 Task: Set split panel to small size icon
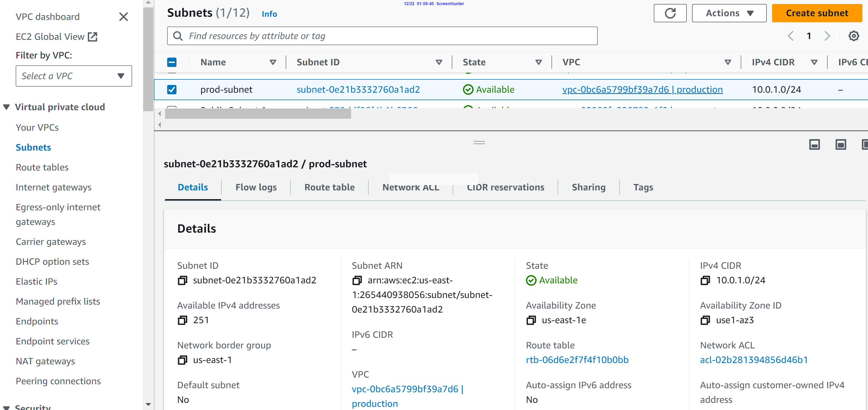[x=814, y=144]
